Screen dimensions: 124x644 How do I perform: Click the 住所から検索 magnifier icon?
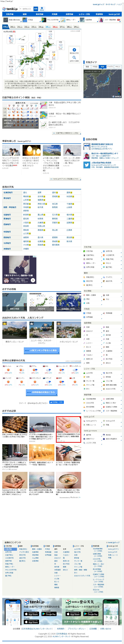[74, 58]
